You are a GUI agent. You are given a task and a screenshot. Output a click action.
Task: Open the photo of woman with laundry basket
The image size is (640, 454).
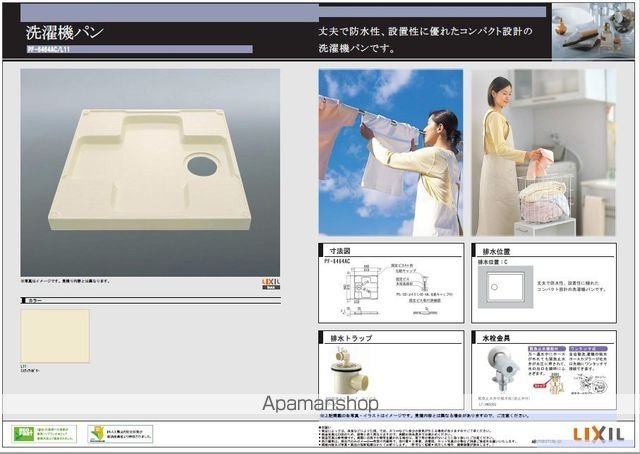coord(544,152)
